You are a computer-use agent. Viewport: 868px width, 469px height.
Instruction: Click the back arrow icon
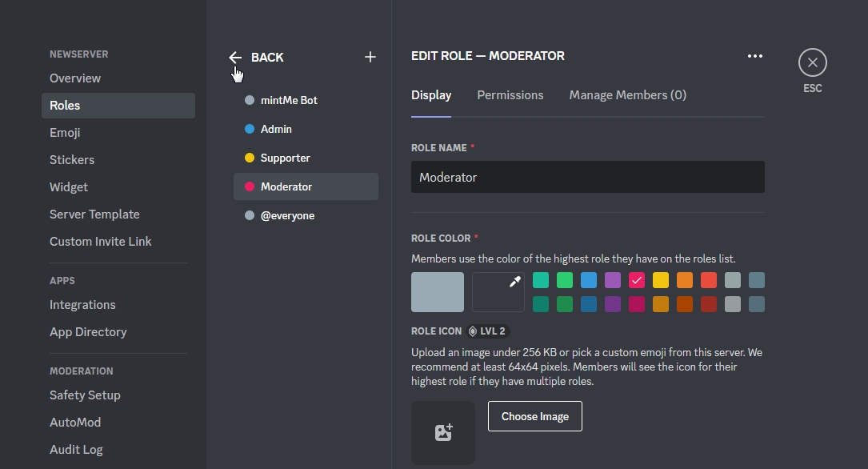tap(235, 58)
